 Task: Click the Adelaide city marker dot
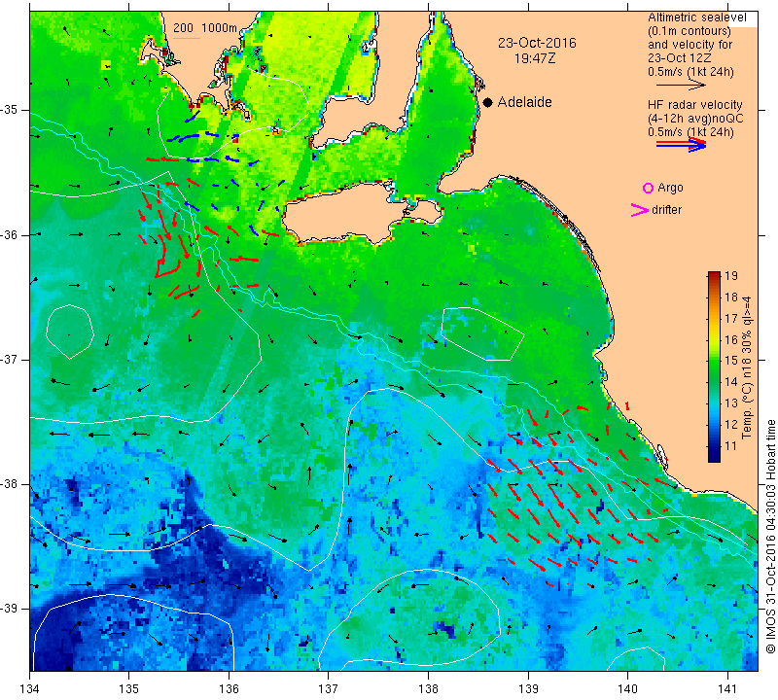(488, 102)
